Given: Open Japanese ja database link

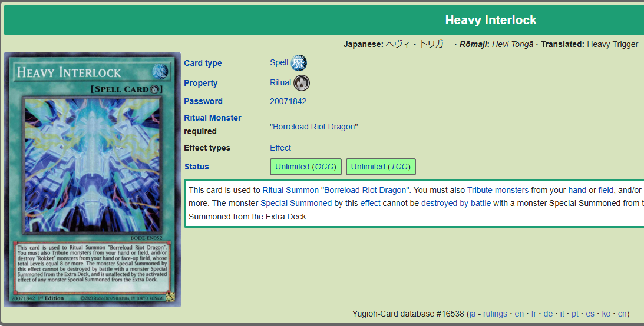Looking at the screenshot, I should tap(473, 314).
